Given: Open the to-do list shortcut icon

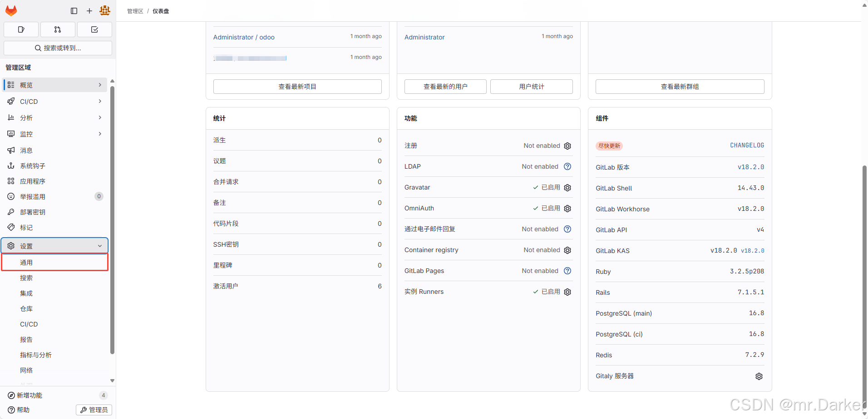Looking at the screenshot, I should [x=94, y=29].
